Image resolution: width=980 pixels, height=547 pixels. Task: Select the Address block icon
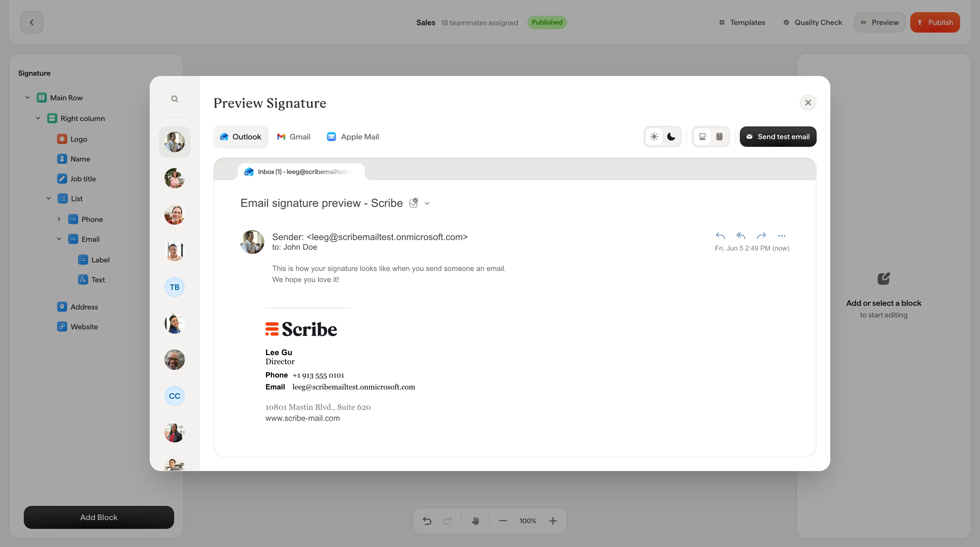pos(62,307)
